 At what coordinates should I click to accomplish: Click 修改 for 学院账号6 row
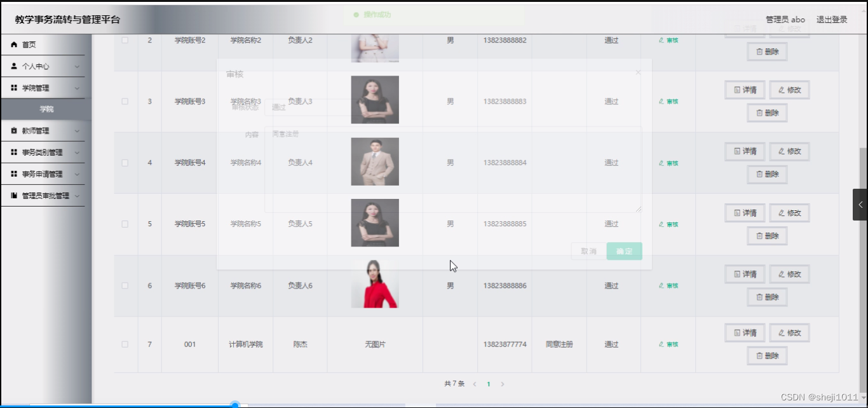pos(789,274)
